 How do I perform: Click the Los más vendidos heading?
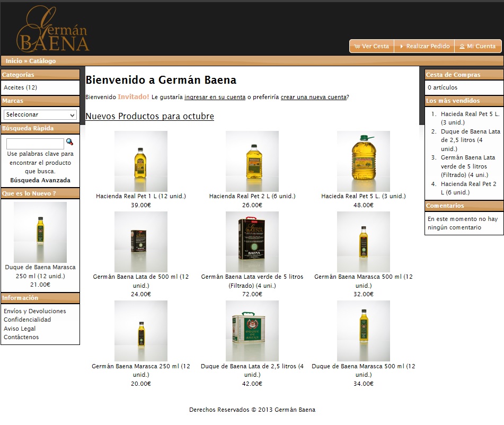point(453,101)
